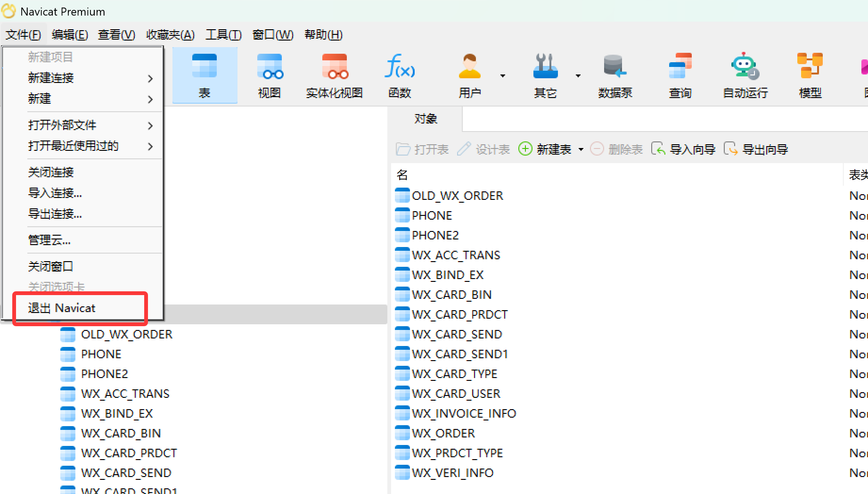Click the Open Table (打开表) button

(x=422, y=149)
